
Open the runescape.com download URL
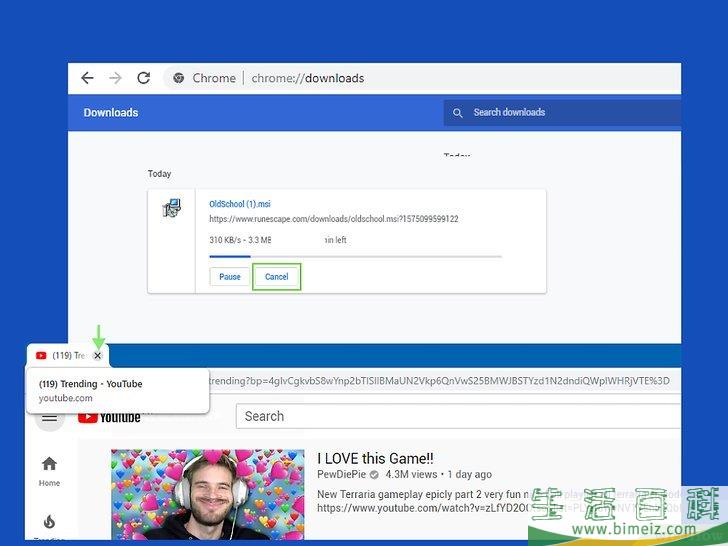click(333, 219)
